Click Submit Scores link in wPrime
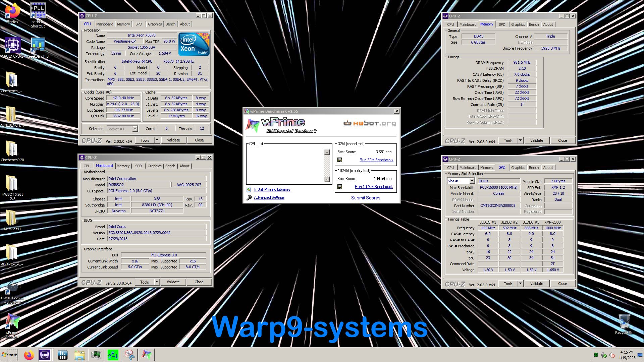 366,198
